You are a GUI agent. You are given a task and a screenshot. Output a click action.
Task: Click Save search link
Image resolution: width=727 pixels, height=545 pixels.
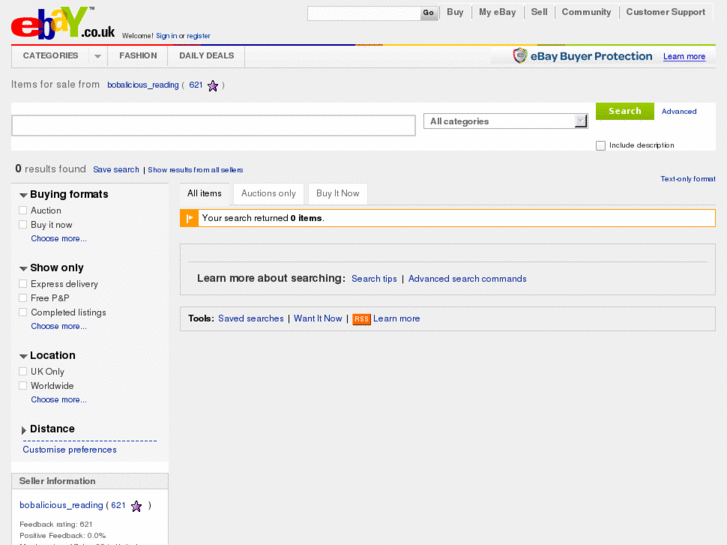pos(116,170)
